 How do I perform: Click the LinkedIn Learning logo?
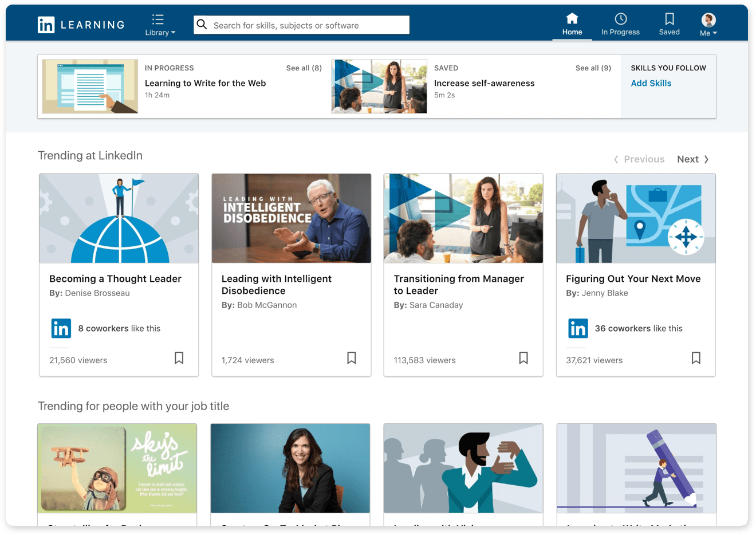click(81, 25)
